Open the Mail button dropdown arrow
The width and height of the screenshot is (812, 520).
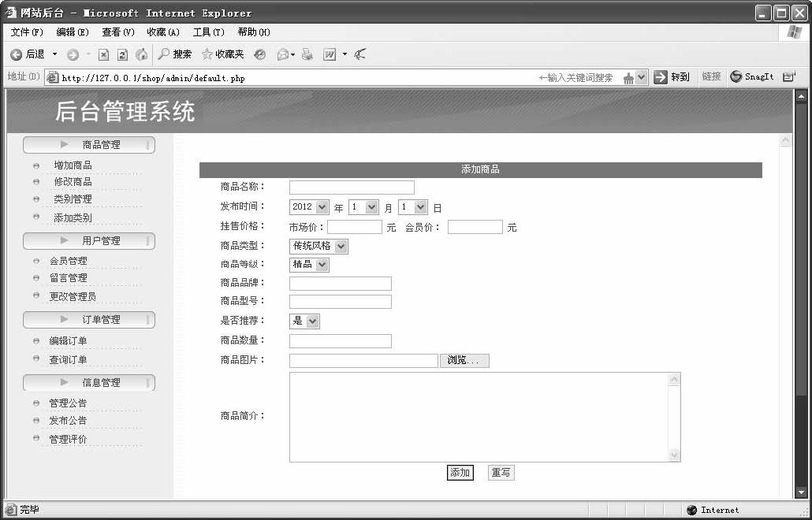point(293,54)
